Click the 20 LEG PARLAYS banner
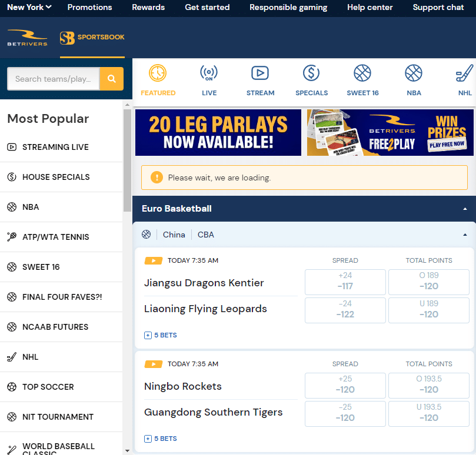 [x=218, y=132]
